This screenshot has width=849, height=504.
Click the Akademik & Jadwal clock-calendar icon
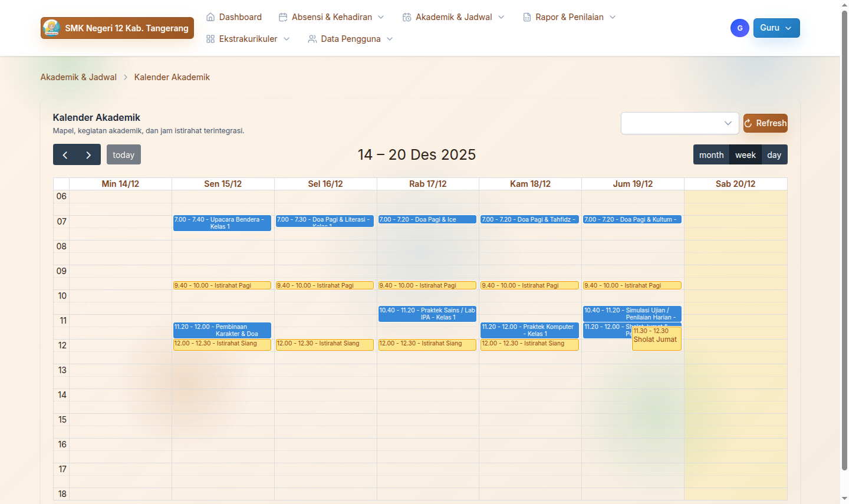pyautogui.click(x=407, y=17)
